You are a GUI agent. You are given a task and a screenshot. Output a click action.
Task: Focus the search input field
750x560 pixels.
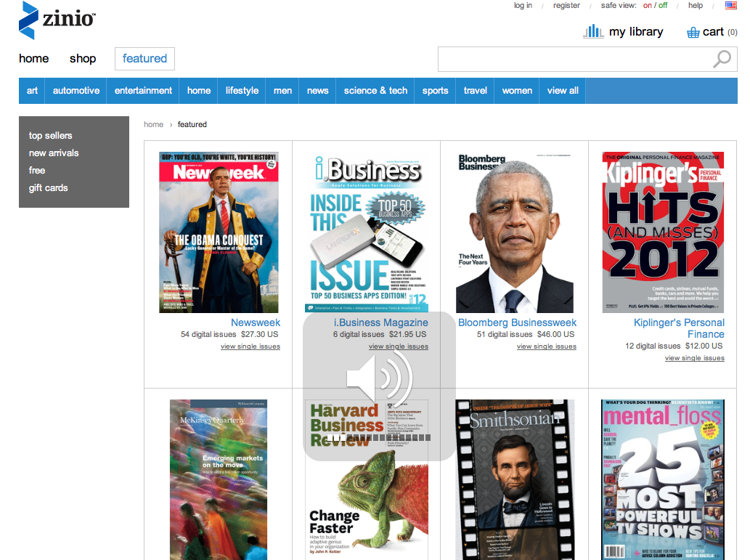pyautogui.click(x=574, y=60)
